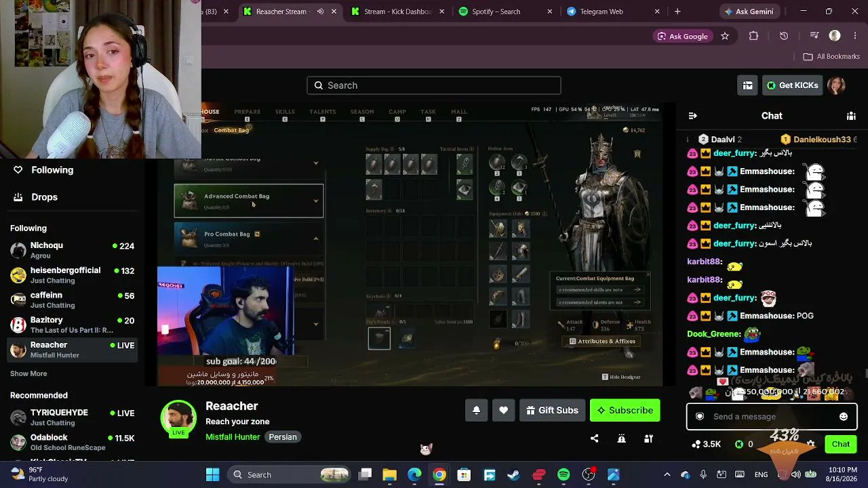Open the emoji picker in chat input
The height and width of the screenshot is (488, 868).
844,417
